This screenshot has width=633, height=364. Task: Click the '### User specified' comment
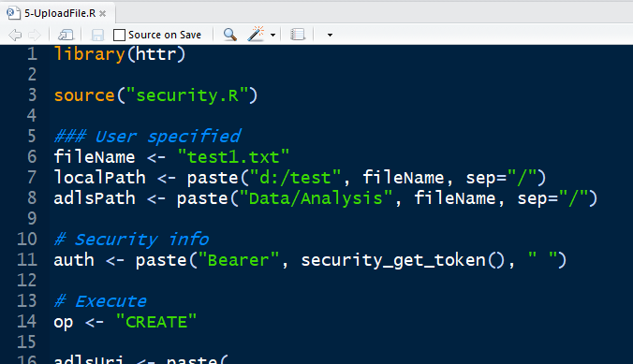click(x=148, y=137)
